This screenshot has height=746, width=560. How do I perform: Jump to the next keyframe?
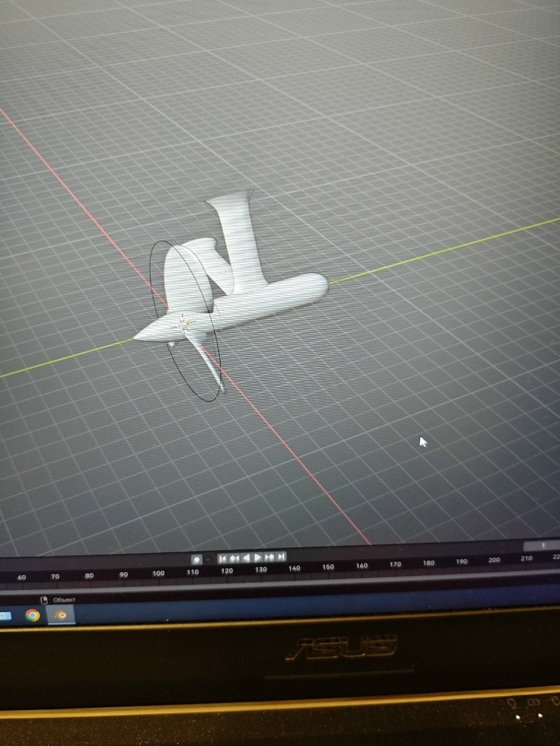pos(270,557)
